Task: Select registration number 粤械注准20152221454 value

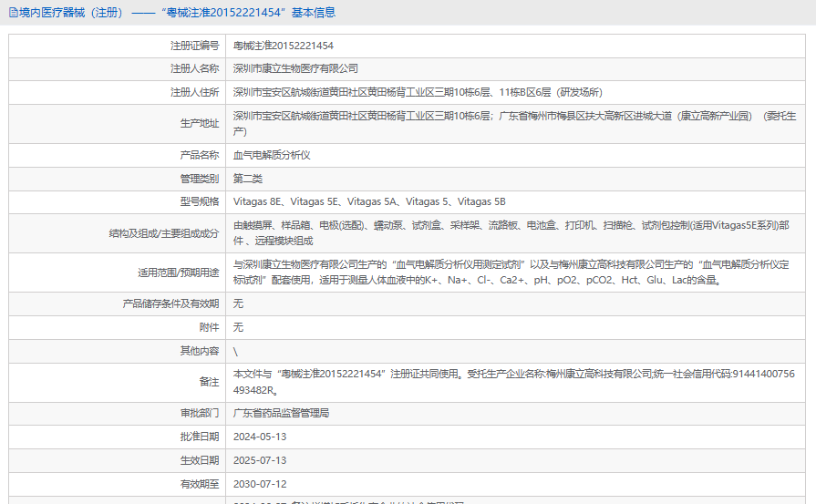Action: click(284, 46)
